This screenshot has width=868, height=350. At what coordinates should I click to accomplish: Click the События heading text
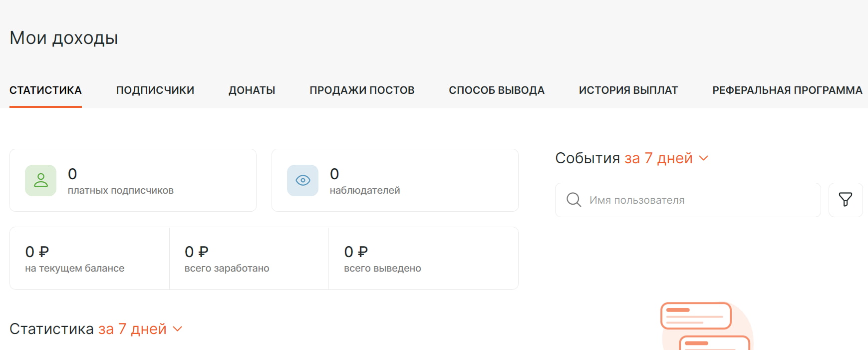[587, 158]
